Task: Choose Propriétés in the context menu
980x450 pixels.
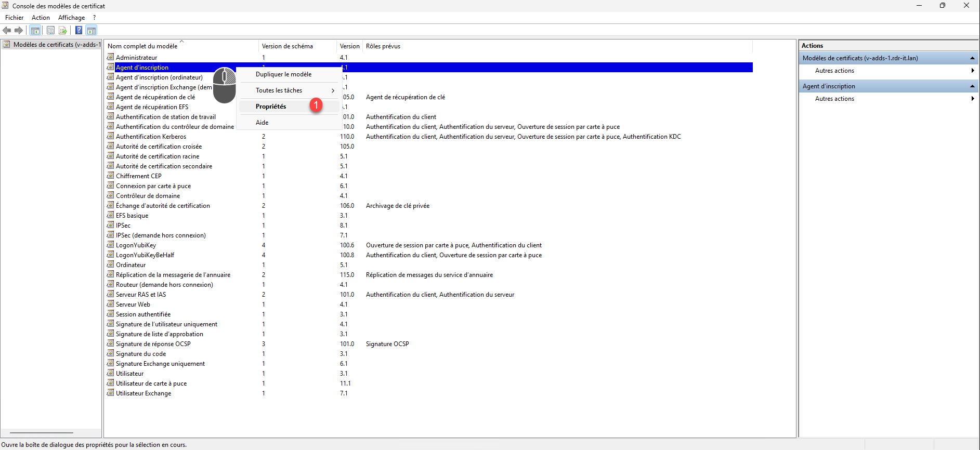Action: tap(271, 107)
